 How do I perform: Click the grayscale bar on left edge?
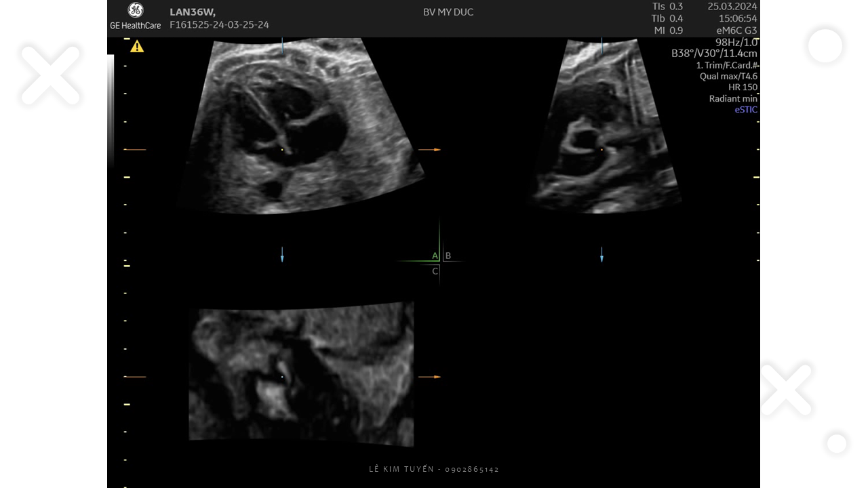coord(111,108)
